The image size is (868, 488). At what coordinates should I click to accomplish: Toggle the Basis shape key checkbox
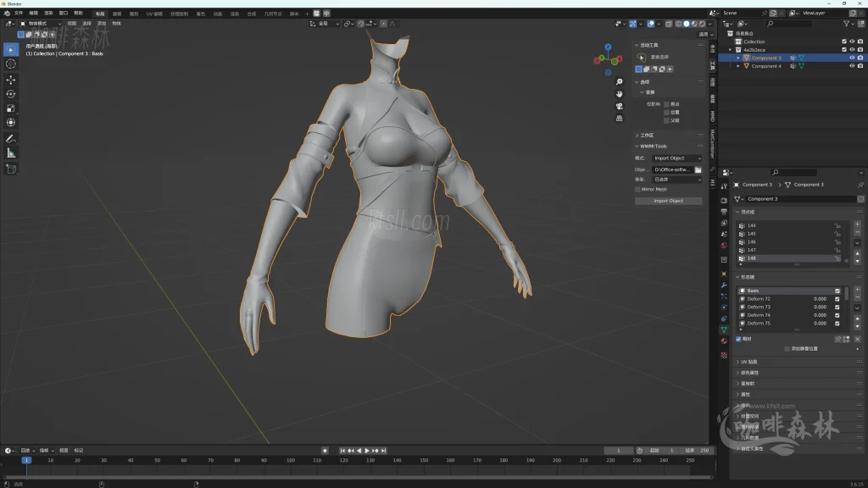(x=837, y=291)
